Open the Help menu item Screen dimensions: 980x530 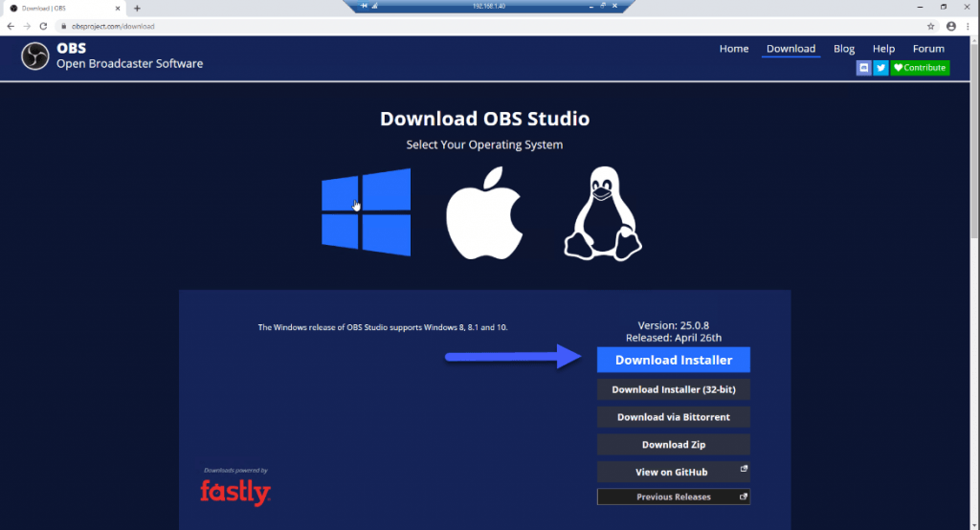click(883, 49)
